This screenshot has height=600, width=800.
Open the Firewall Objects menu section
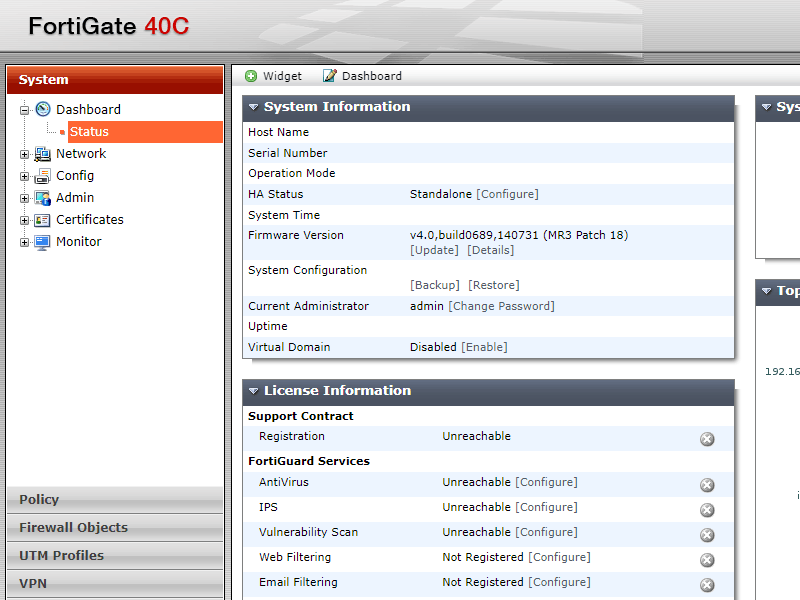[x=115, y=528]
